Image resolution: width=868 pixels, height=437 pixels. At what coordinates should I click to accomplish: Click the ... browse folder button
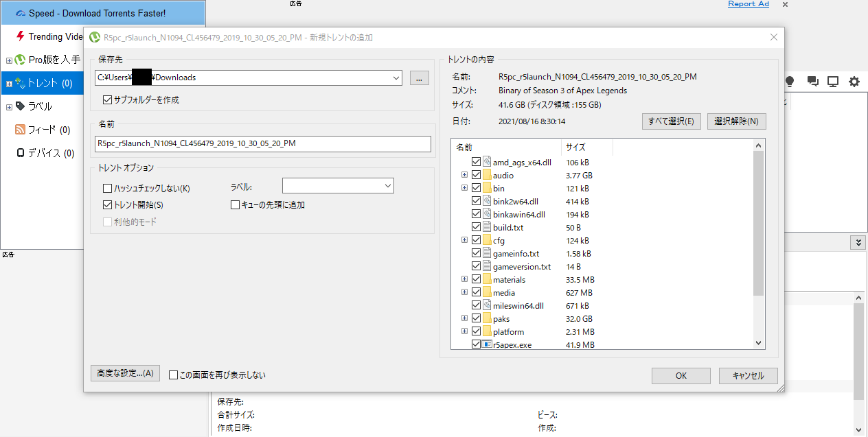click(x=420, y=78)
